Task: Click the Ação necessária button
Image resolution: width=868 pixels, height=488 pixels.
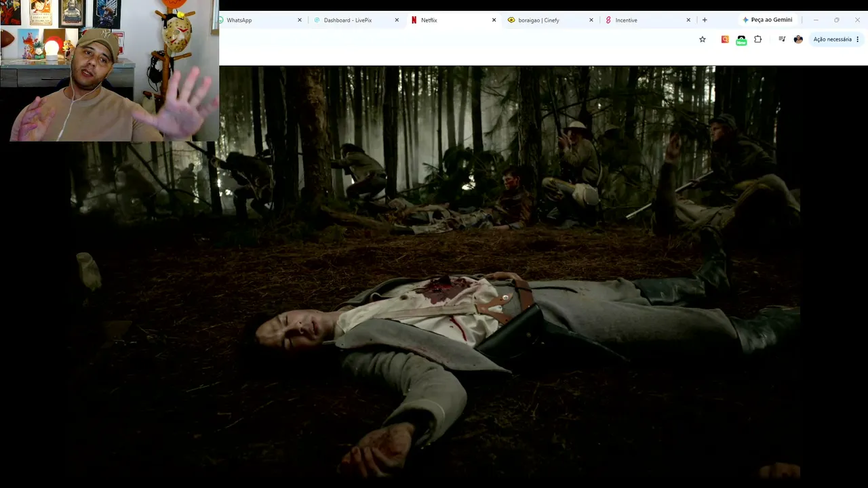Action: pos(832,39)
